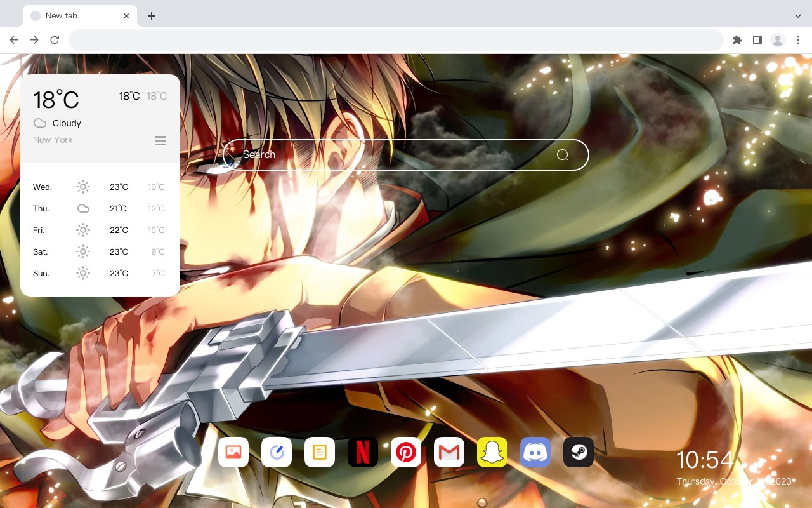Open the blue to-do checkmark shortcut
The height and width of the screenshot is (508, 812).
click(x=277, y=452)
